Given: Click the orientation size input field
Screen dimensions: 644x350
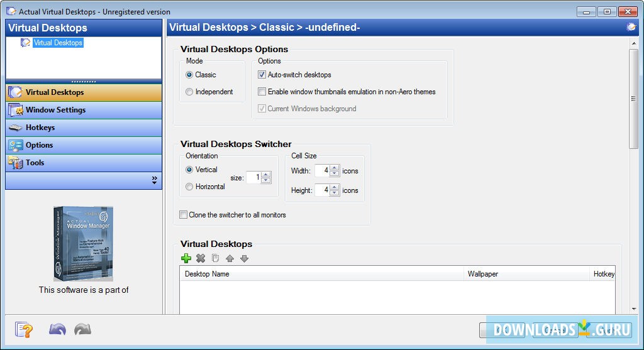Looking at the screenshot, I should pos(254,177).
